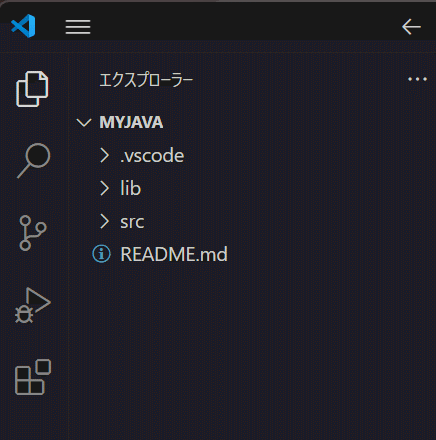Click the MYJAVA workspace header label
The width and height of the screenshot is (436, 440).
(131, 122)
